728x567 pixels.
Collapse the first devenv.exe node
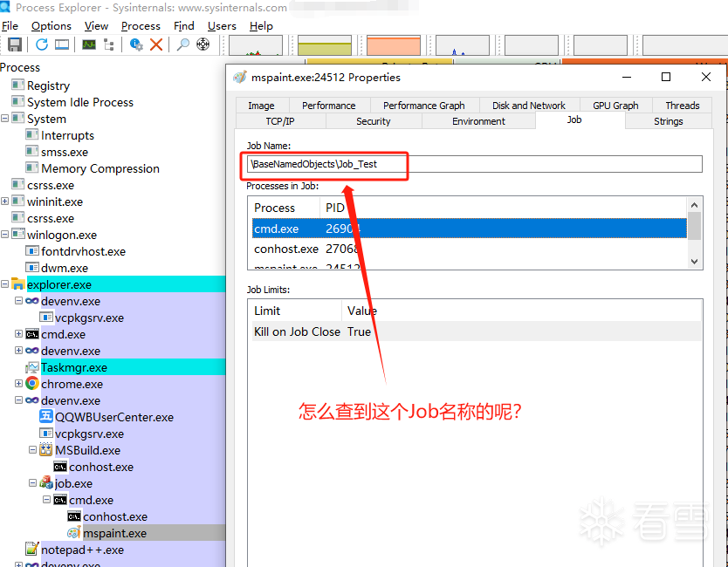18,301
